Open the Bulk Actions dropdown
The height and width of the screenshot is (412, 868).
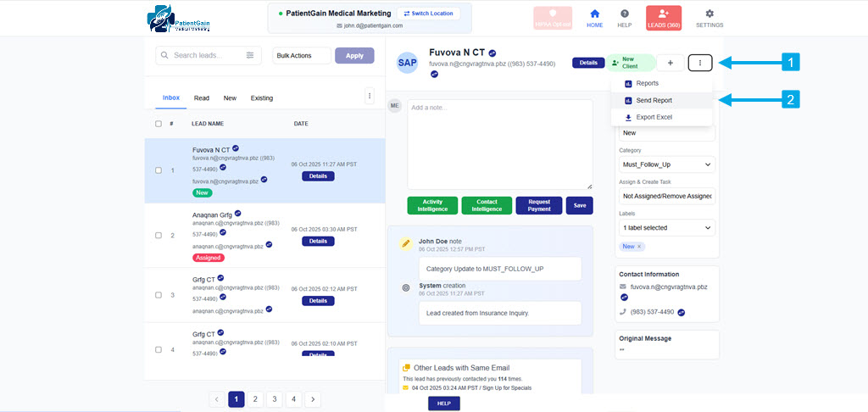(x=302, y=55)
